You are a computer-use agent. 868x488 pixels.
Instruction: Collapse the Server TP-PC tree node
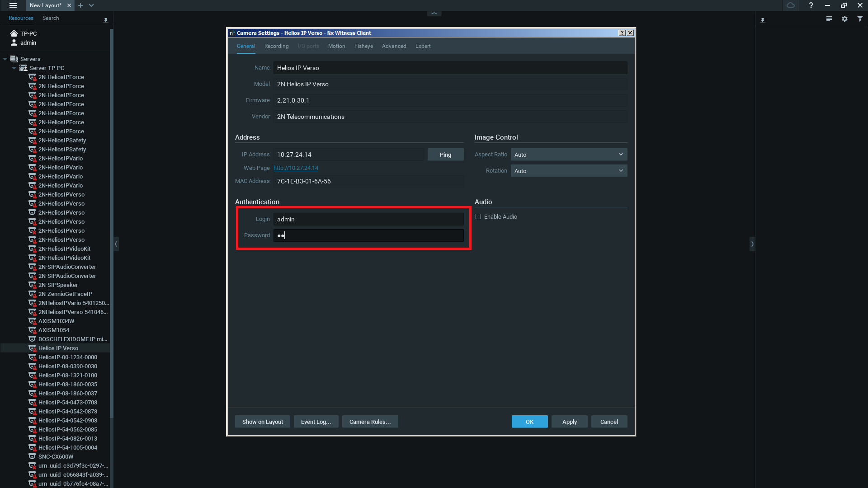tap(14, 68)
